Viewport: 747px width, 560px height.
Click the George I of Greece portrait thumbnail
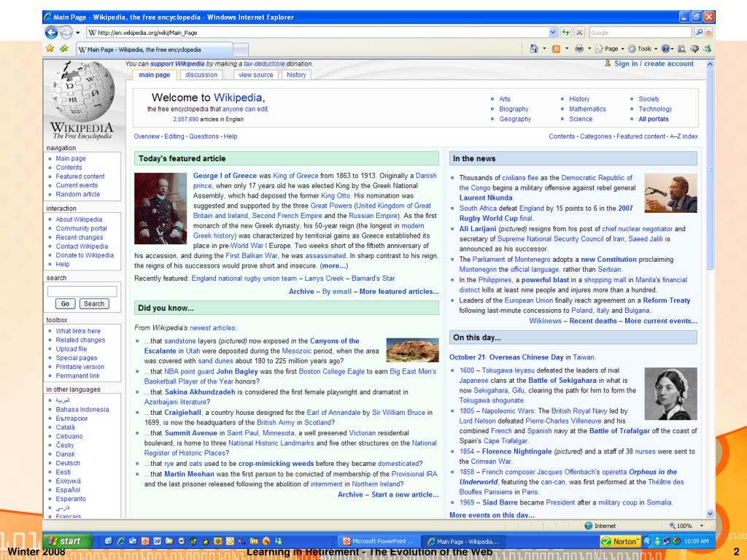click(x=160, y=209)
